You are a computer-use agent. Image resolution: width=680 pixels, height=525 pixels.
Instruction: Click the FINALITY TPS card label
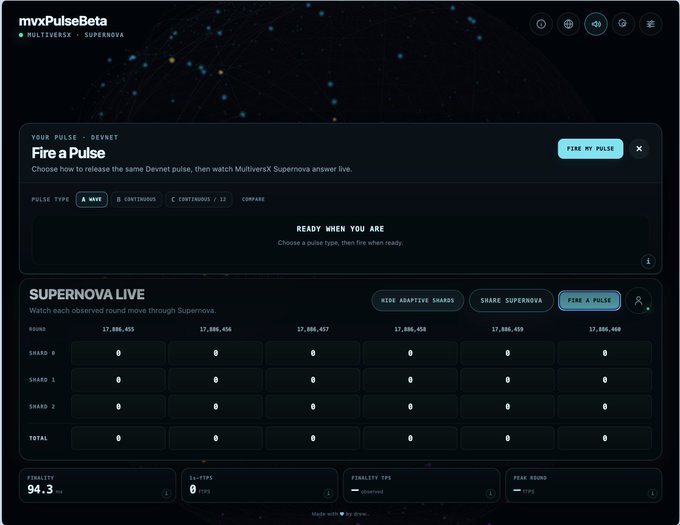(371, 478)
